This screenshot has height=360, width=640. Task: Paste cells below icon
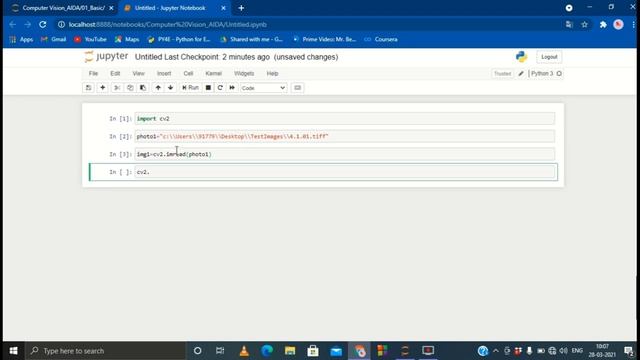[x=143, y=88]
